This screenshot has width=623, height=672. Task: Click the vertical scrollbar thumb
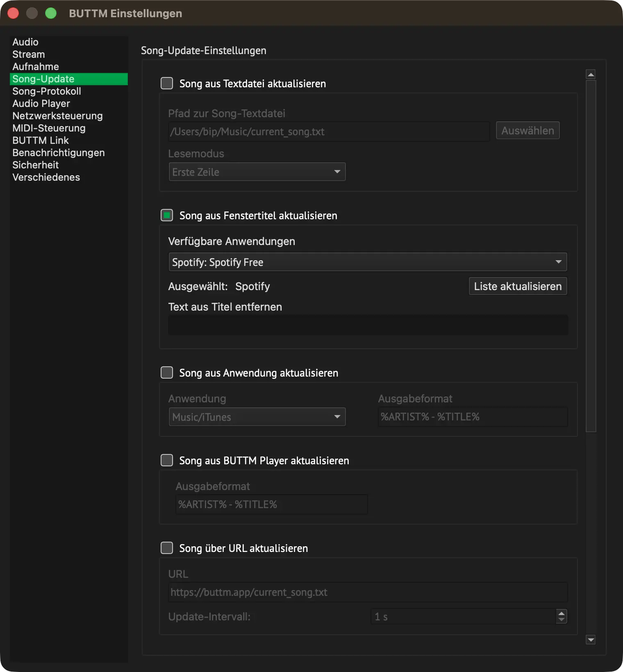(591, 256)
